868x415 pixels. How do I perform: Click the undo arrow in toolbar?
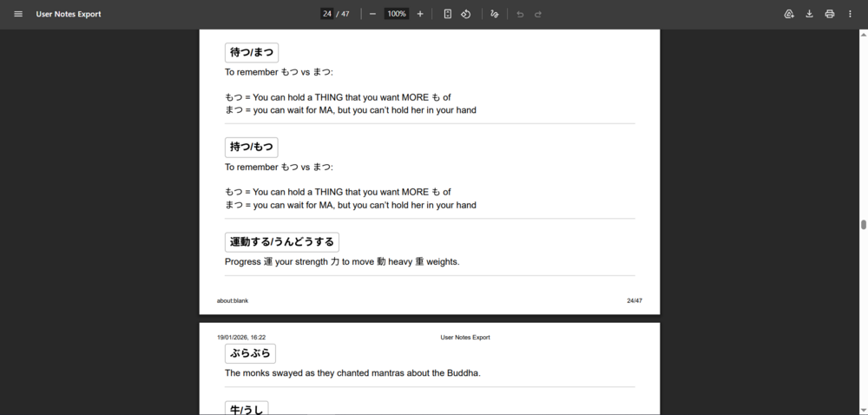click(520, 14)
